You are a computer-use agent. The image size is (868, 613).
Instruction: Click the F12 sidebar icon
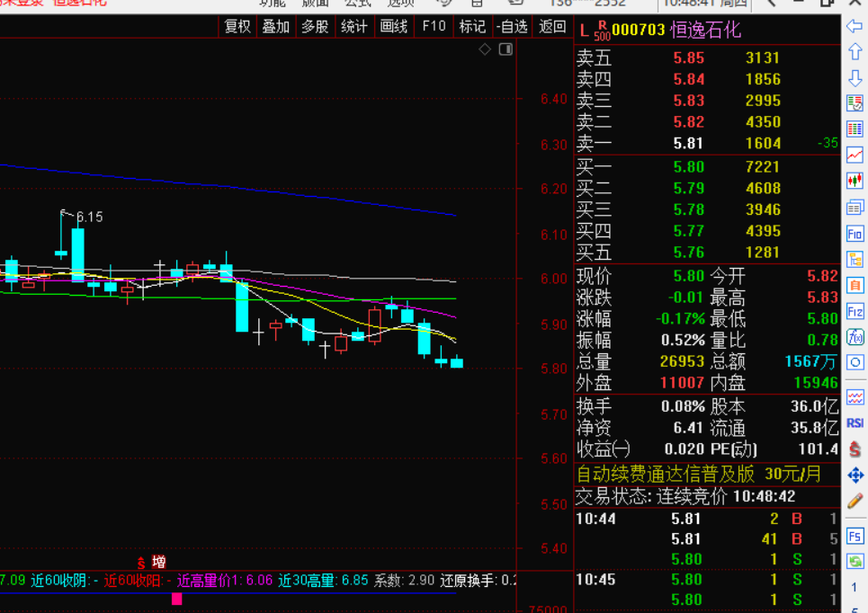[855, 312]
